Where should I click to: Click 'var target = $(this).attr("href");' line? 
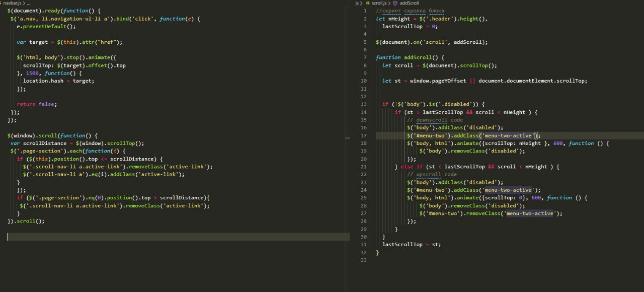[x=69, y=42]
